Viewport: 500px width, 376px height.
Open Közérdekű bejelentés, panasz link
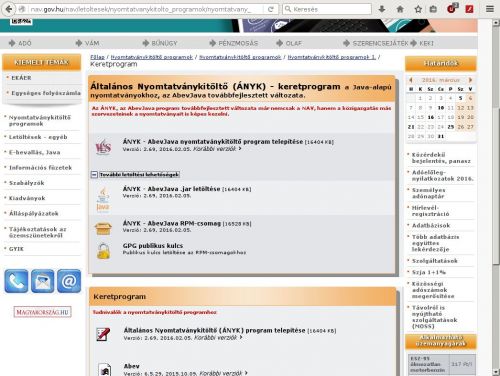[441, 158]
